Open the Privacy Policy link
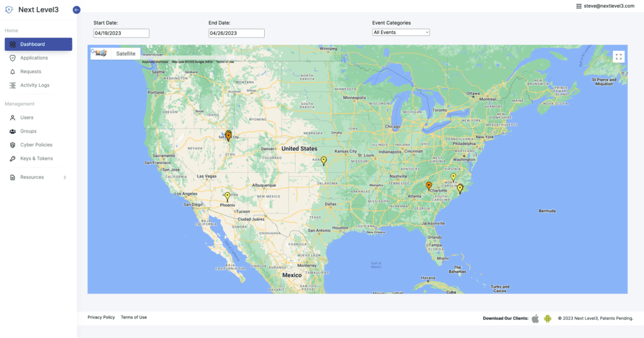Viewport: 644px width, 338px height. pos(101,317)
